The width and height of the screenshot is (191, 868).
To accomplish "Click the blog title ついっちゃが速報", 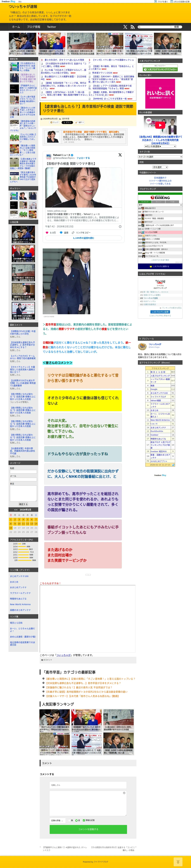I will (x=23, y=6).
